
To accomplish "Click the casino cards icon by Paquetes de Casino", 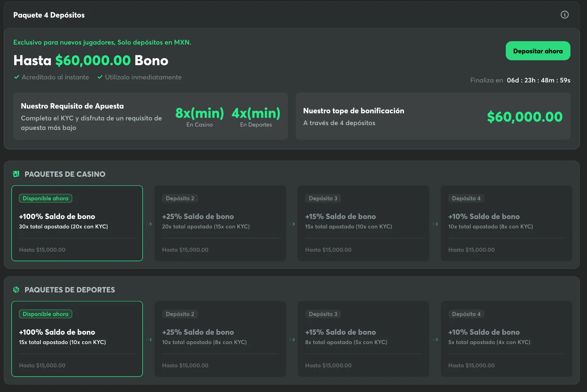I will pos(16,174).
